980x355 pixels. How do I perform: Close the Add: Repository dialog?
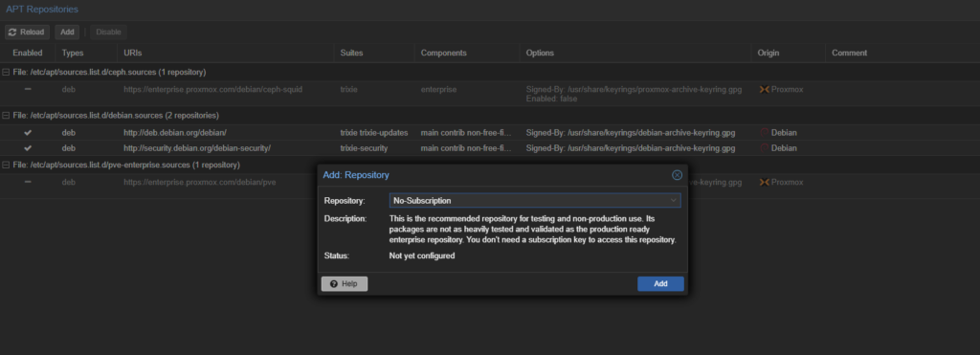coord(677,175)
